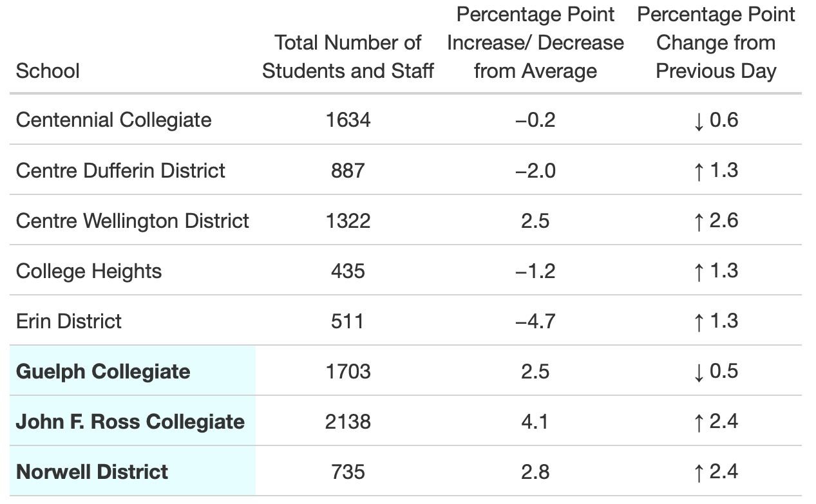The width and height of the screenshot is (816, 504).
Task: Click the Centre Wellington District school name
Action: click(132, 221)
